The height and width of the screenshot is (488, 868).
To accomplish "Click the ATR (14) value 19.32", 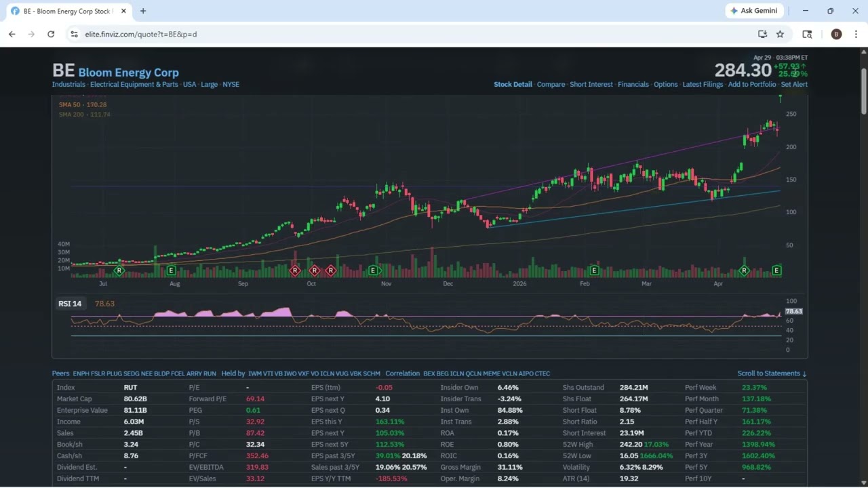I will pyautogui.click(x=629, y=479).
